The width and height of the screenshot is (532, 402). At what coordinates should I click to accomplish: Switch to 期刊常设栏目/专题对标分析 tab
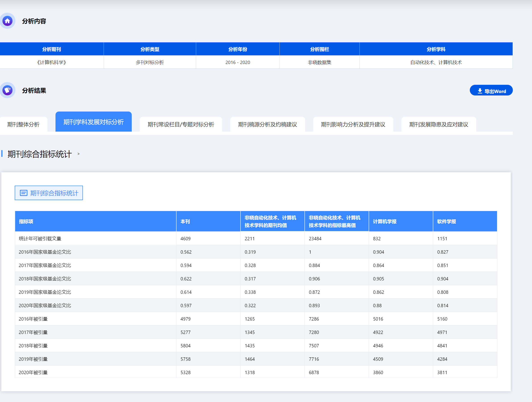click(181, 124)
